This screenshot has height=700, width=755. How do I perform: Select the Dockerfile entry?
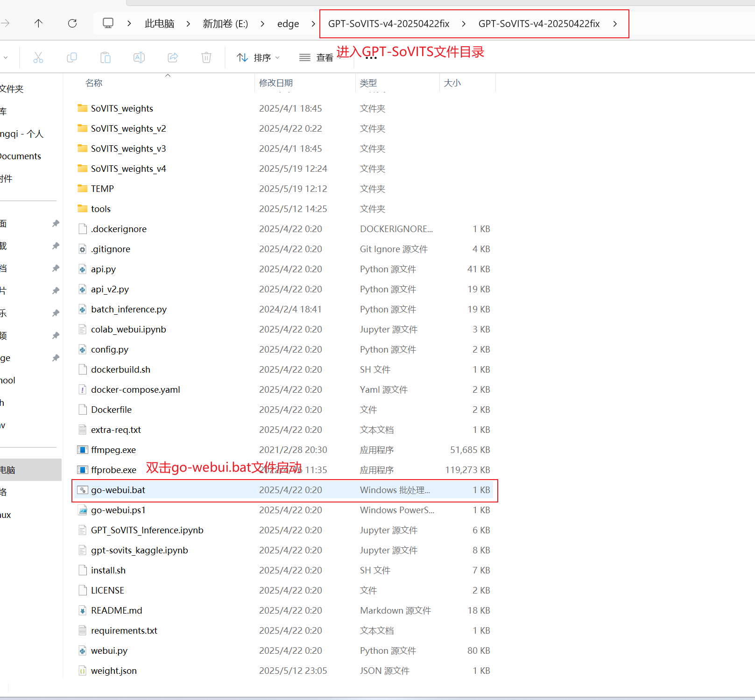point(111,410)
